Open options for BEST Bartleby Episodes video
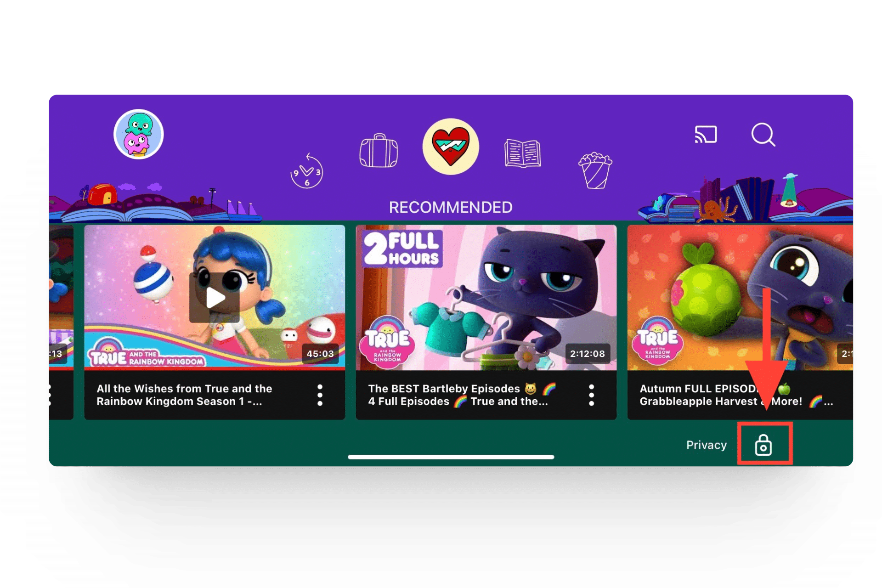The width and height of the screenshot is (882, 588). pos(591,395)
